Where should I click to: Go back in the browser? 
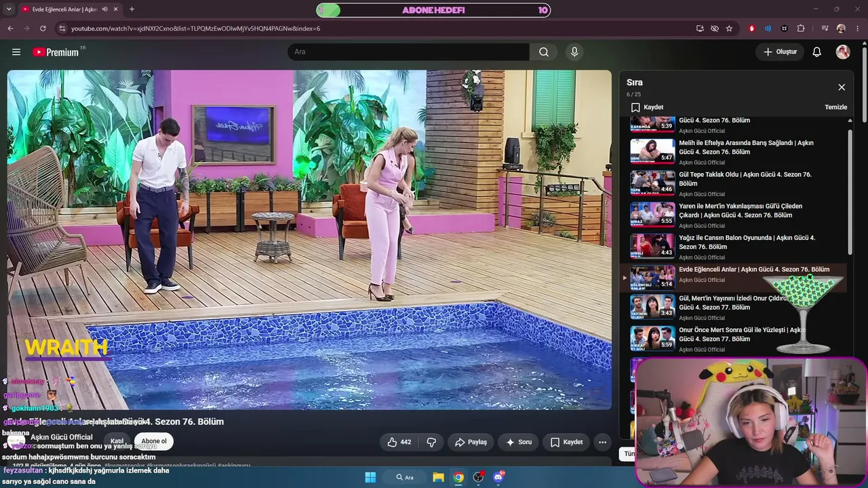pos(10,28)
